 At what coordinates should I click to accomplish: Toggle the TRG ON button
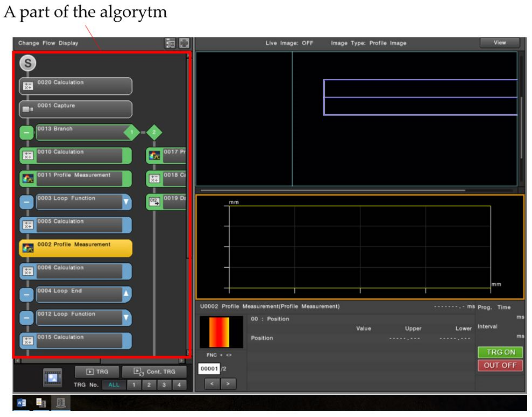(500, 352)
